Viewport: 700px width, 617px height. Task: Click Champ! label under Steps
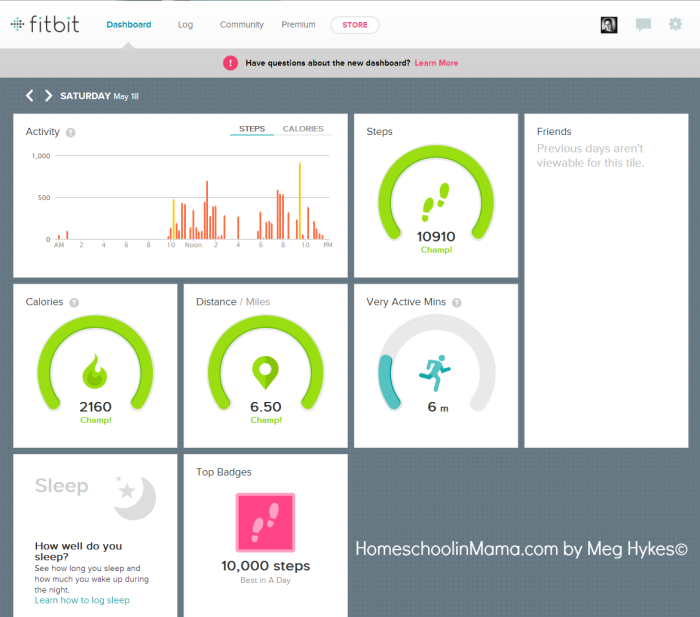pyautogui.click(x=436, y=250)
